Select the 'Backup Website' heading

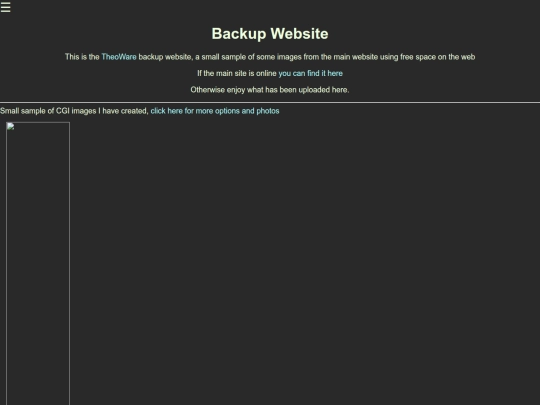click(x=270, y=34)
